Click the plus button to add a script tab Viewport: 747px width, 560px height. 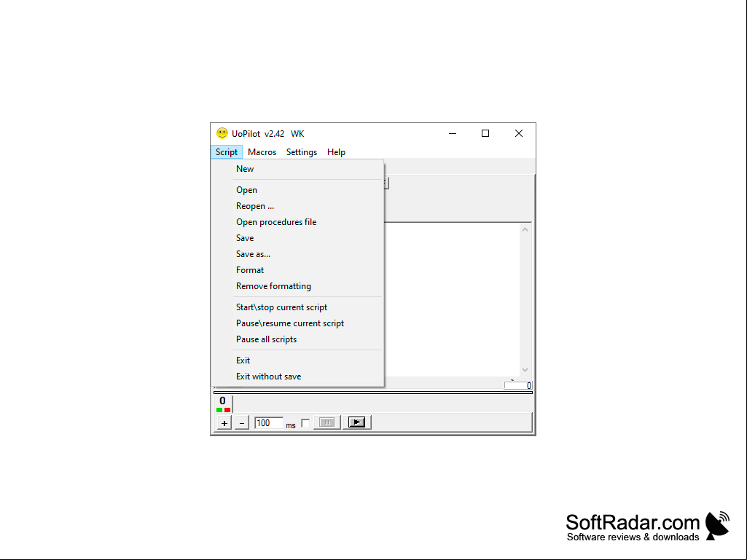pyautogui.click(x=224, y=423)
